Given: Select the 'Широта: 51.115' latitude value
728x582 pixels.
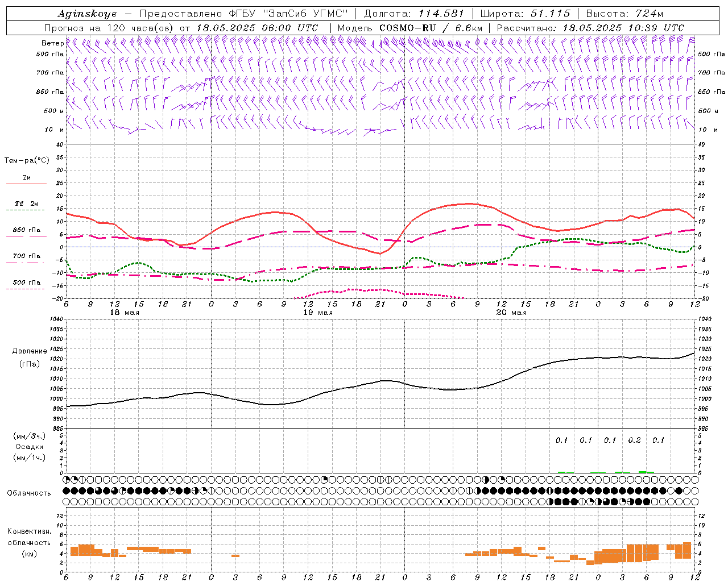Looking at the screenshot, I should pos(526,14).
